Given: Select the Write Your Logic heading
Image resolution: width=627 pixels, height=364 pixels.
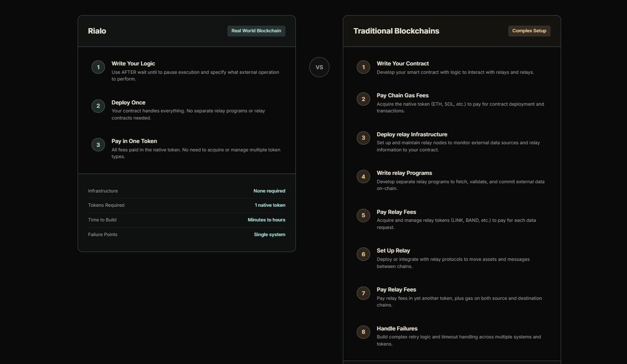Looking at the screenshot, I should (x=133, y=63).
